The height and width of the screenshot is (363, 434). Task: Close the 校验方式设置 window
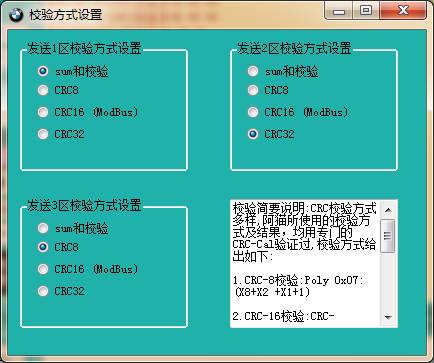click(403, 11)
